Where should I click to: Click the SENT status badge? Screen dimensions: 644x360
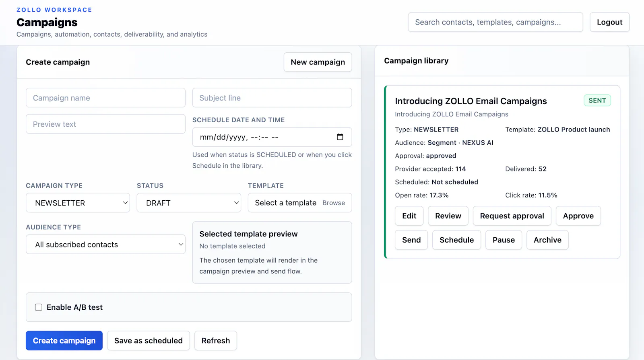click(597, 101)
